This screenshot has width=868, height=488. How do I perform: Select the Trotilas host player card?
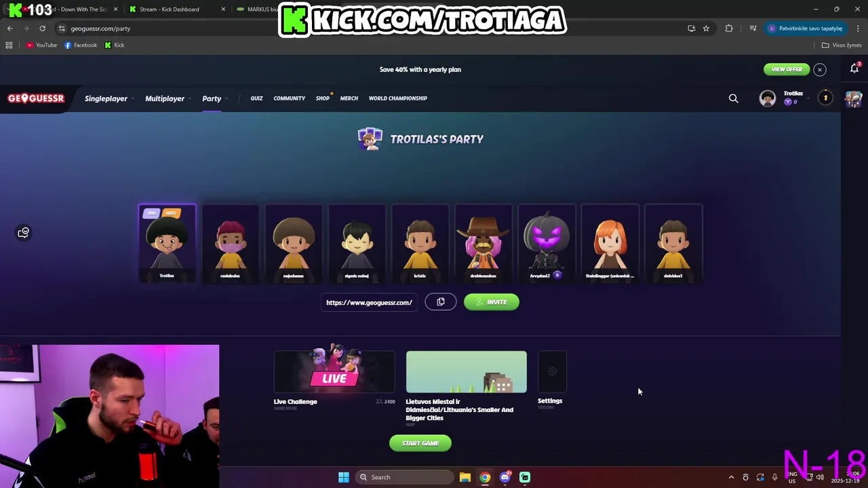tap(167, 243)
